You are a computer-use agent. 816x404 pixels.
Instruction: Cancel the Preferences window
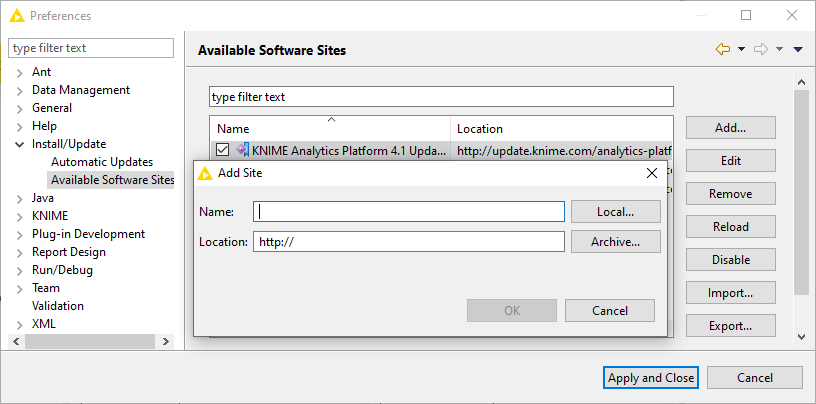[x=755, y=377]
